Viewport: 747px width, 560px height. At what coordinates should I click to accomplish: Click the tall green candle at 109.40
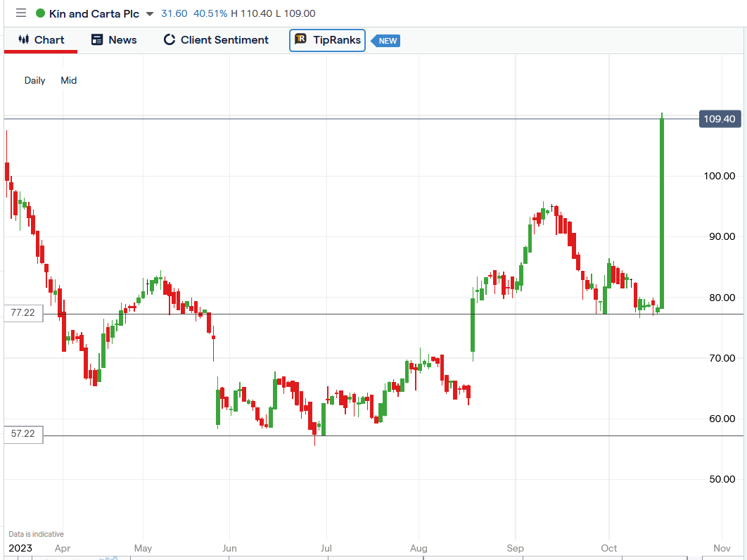click(x=662, y=212)
